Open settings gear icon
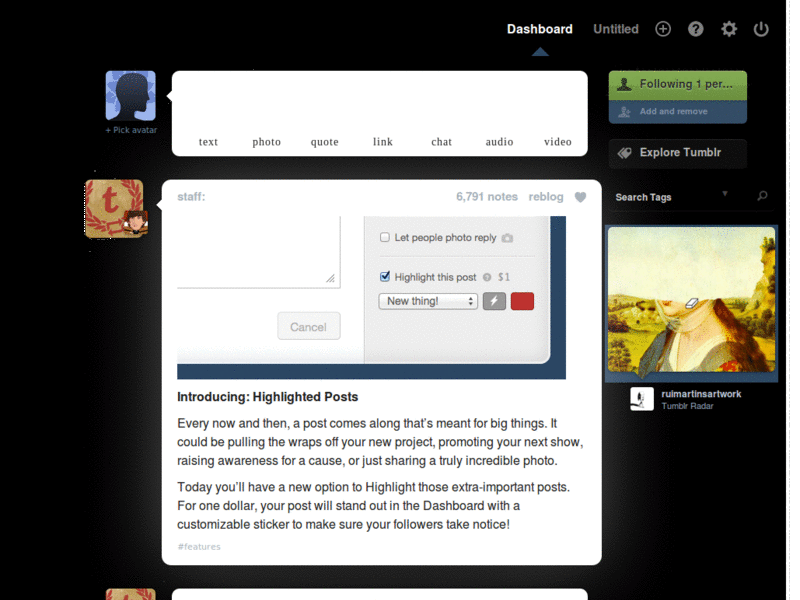This screenshot has width=800, height=600. 729,29
